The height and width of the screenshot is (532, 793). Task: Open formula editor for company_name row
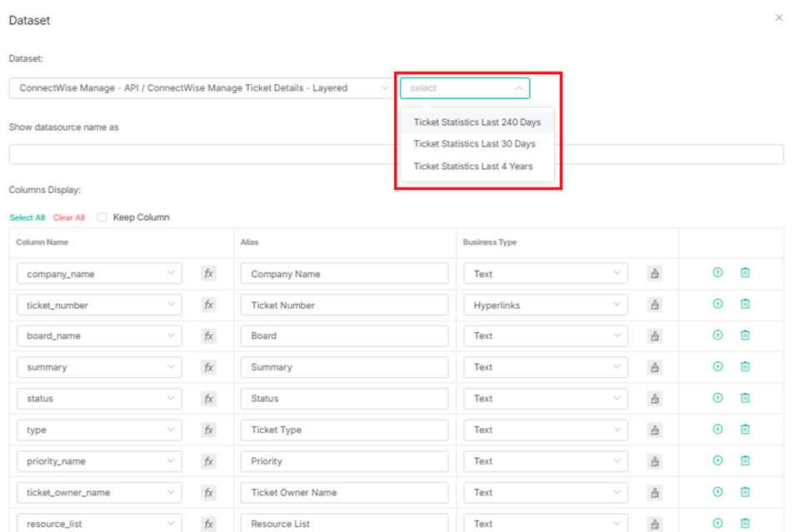pyautogui.click(x=208, y=274)
